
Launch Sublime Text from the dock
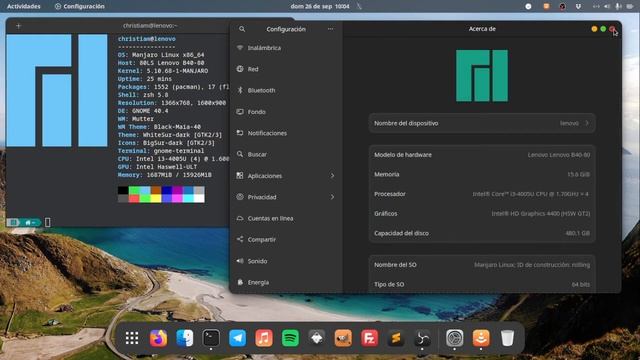click(x=396, y=338)
